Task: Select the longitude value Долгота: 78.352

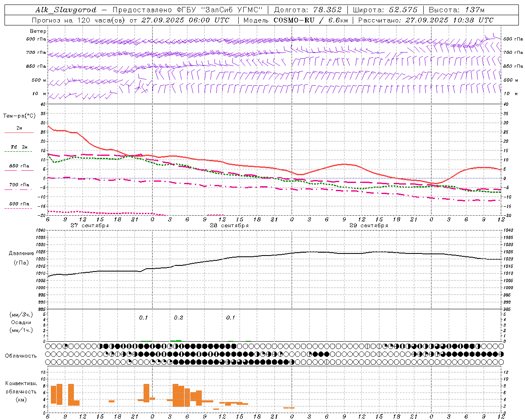Action: [x=308, y=10]
